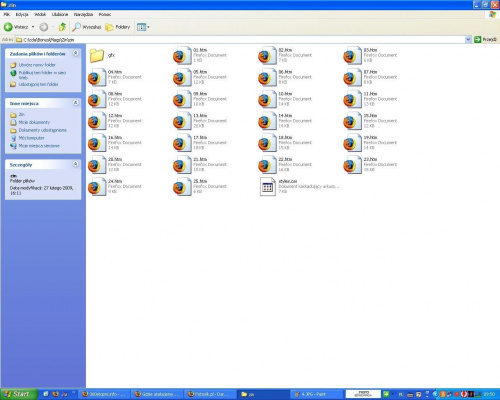Select the 01.htm Firefox document
The width and height of the screenshot is (500, 400).
click(x=200, y=55)
